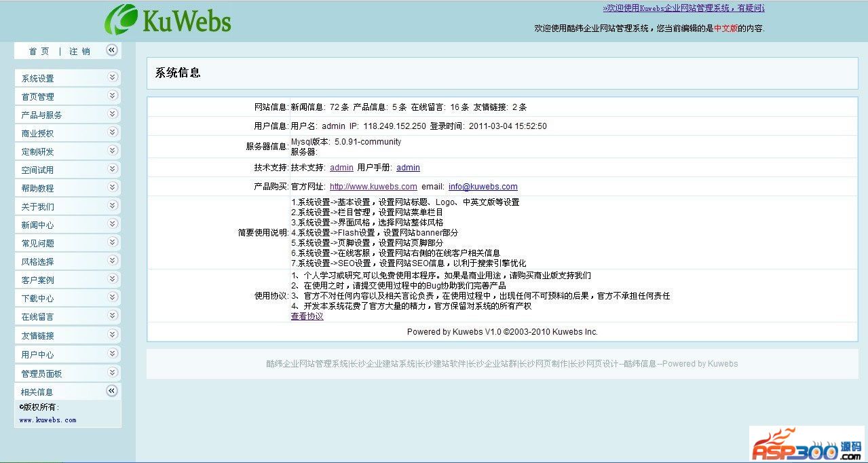Open the 技术支持 admin link

[341, 168]
